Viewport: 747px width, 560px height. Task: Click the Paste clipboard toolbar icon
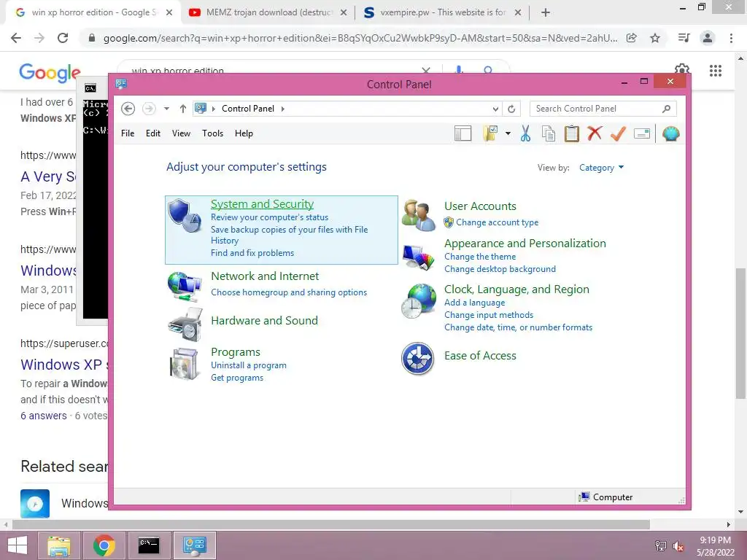click(571, 134)
